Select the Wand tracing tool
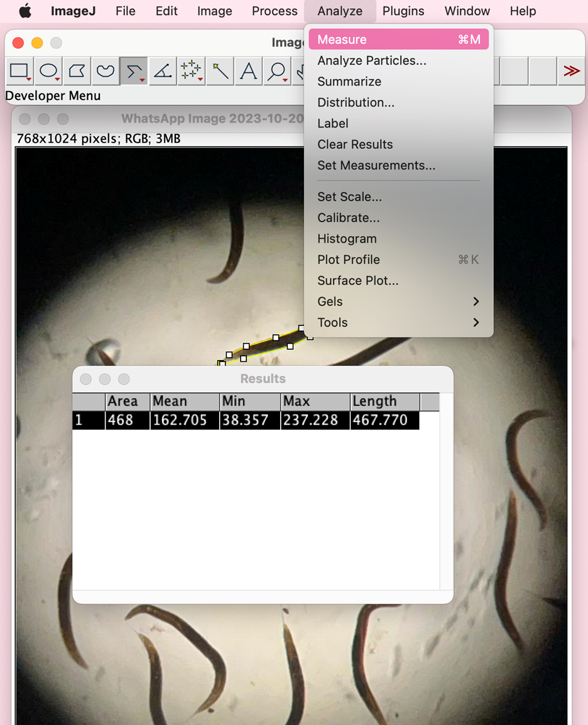Viewport: 588px width, 725px height. tap(220, 71)
